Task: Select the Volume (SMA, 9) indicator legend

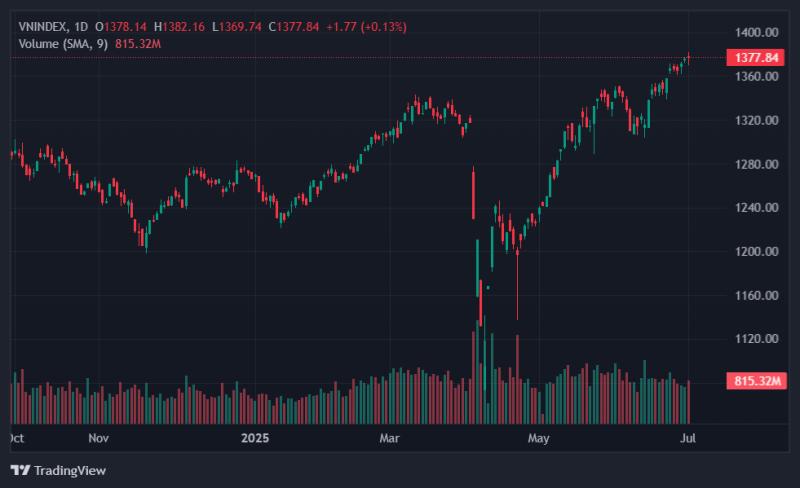Action: (63, 44)
